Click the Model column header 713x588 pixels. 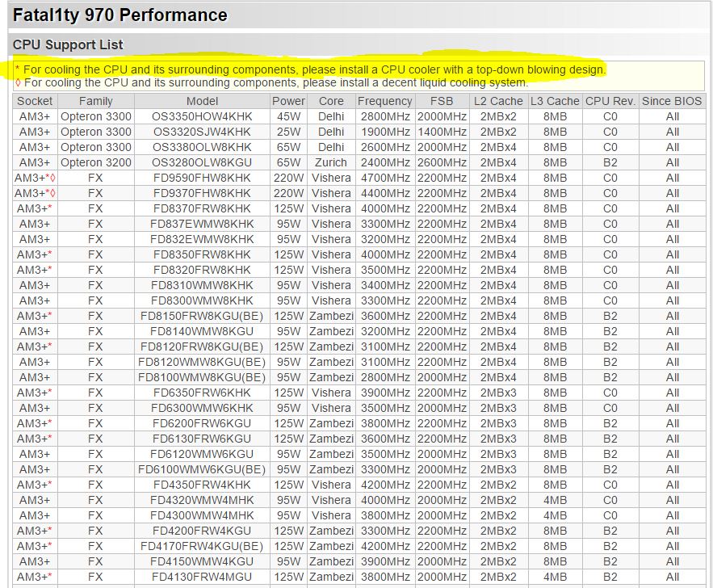tap(202, 101)
